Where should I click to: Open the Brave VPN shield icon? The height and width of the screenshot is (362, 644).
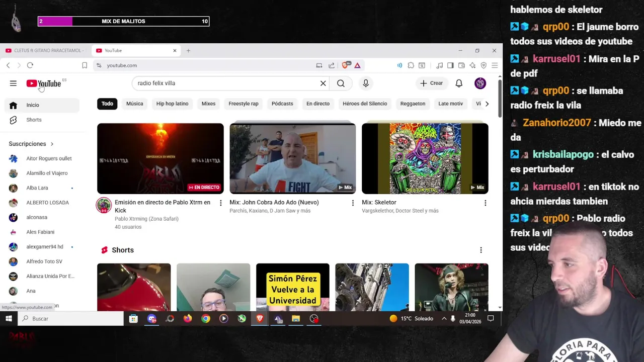pos(484,65)
